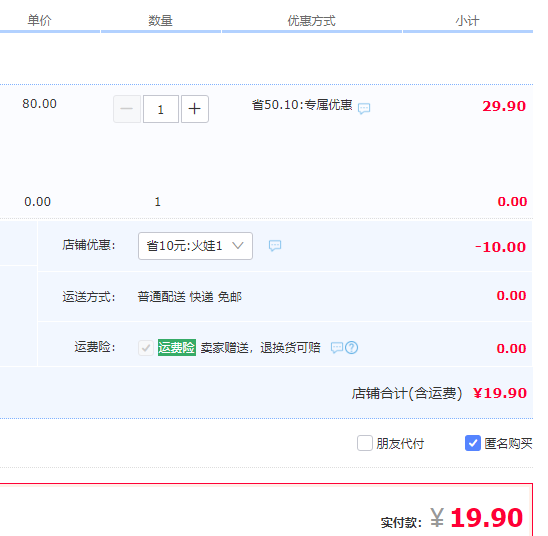This screenshot has height=536, width=548.
Task: Click the quantity input field showing 1
Action: point(161,109)
